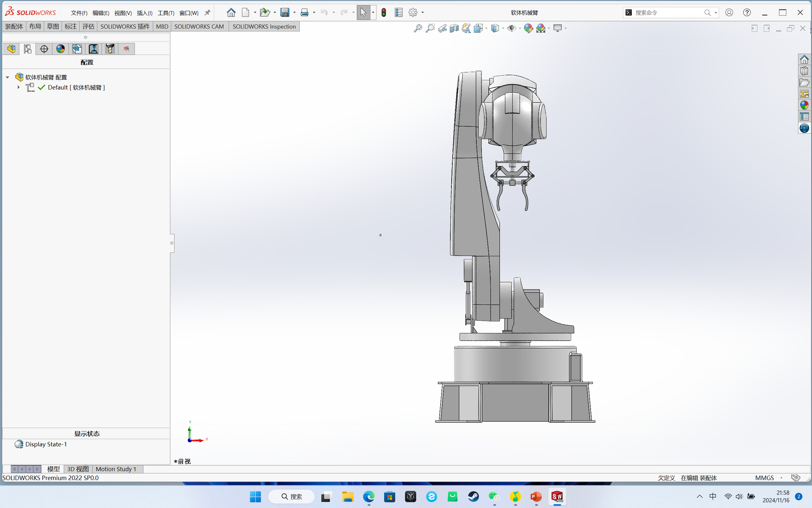Screen dimensions: 812x508
Task: Open the FeatureManager design tree tab
Action: coord(11,49)
